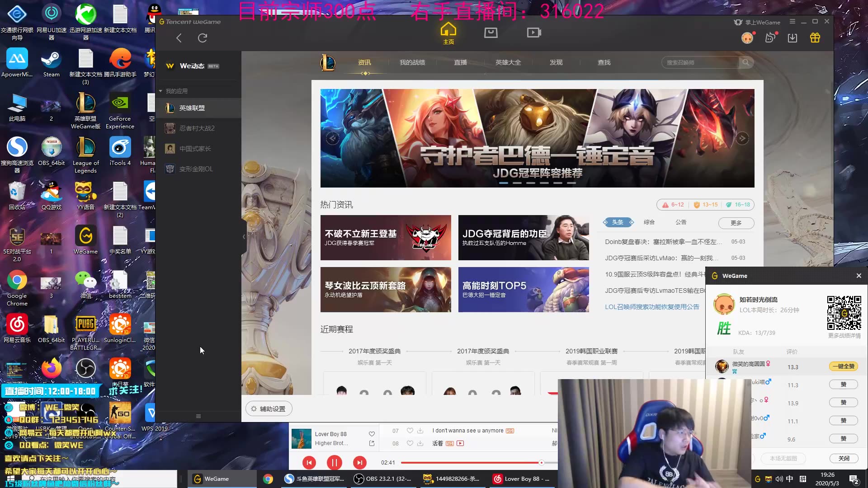Pause the Lover Boy 88 song
Viewport: 868px width, 488px height.
335,462
